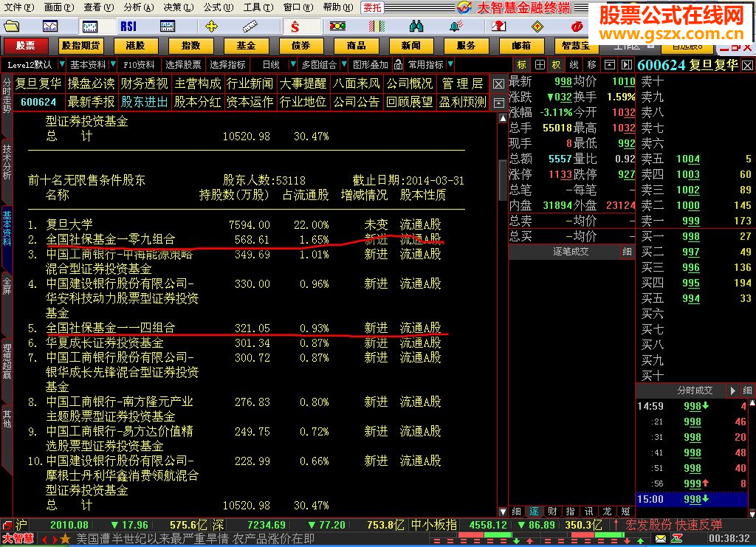This screenshot has width=756, height=547.
Task: Close the 600624 复旦复华 quote panel
Action: point(747,65)
